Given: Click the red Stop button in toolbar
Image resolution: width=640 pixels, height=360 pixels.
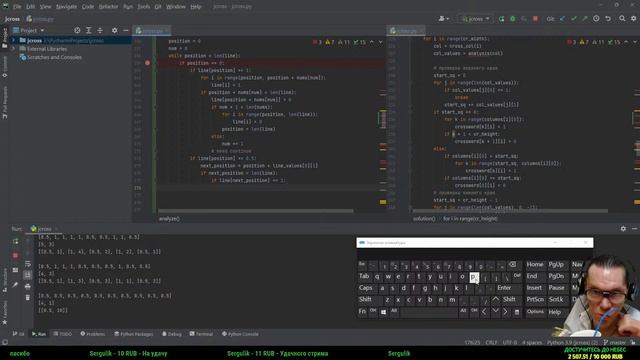Looking at the screenshot, I should click(535, 19).
